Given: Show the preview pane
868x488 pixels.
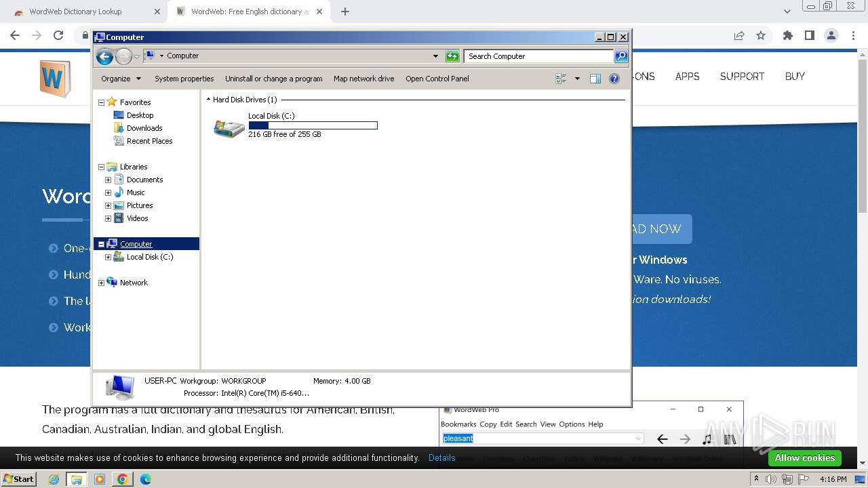Looking at the screenshot, I should [x=595, y=79].
